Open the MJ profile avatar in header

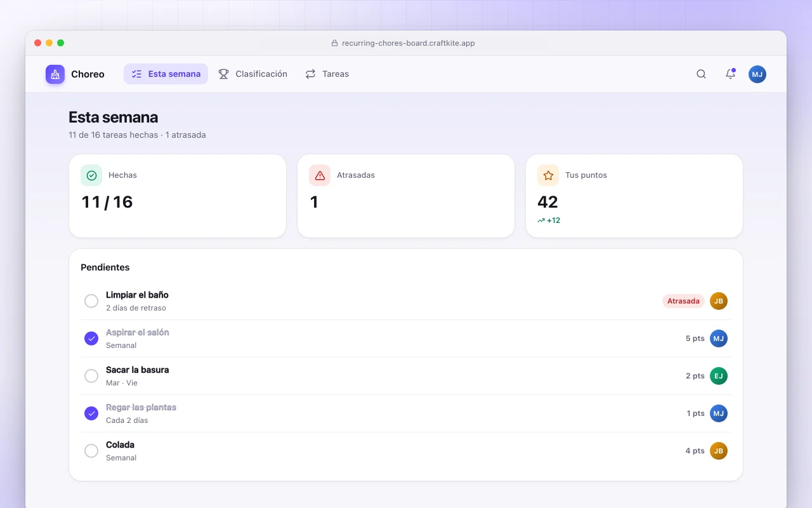pos(757,74)
